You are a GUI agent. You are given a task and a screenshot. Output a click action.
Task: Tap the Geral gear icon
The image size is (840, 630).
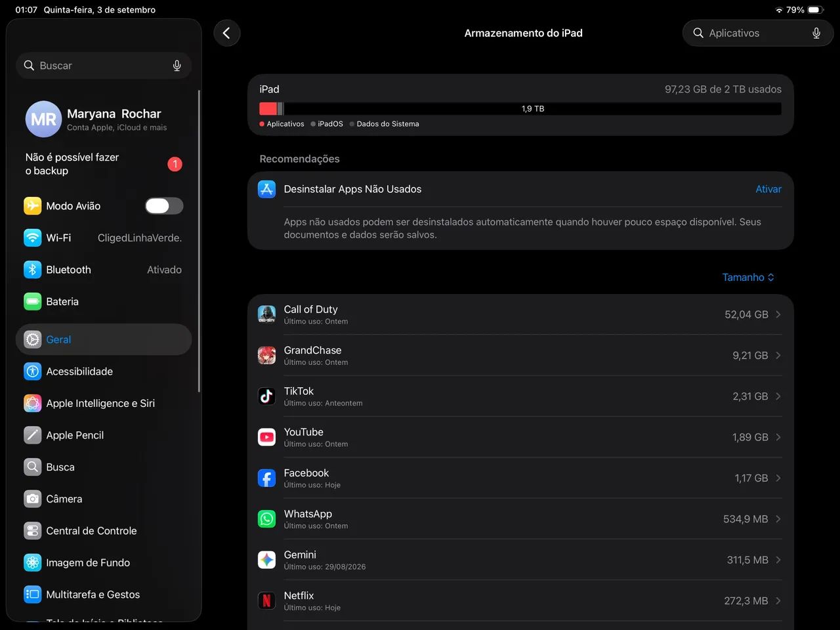(32, 339)
